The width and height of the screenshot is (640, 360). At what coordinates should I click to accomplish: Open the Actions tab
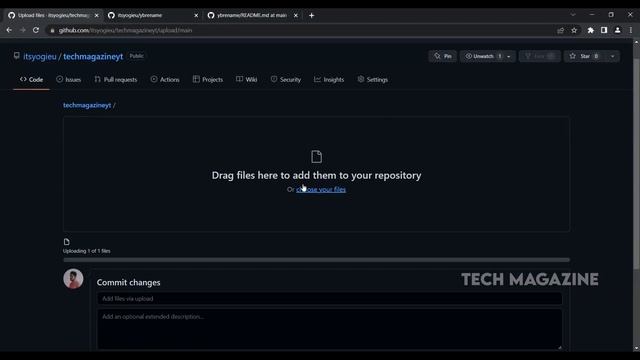pyautogui.click(x=165, y=80)
